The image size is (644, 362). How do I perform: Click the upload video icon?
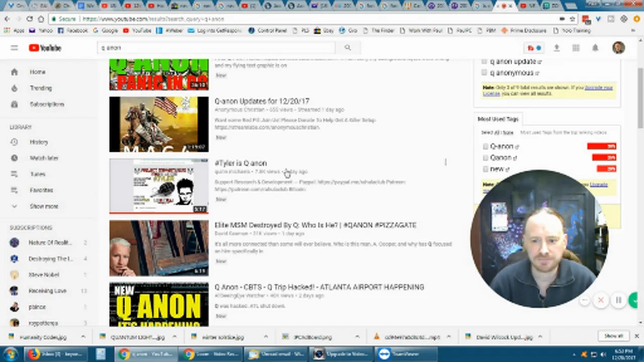[556, 48]
